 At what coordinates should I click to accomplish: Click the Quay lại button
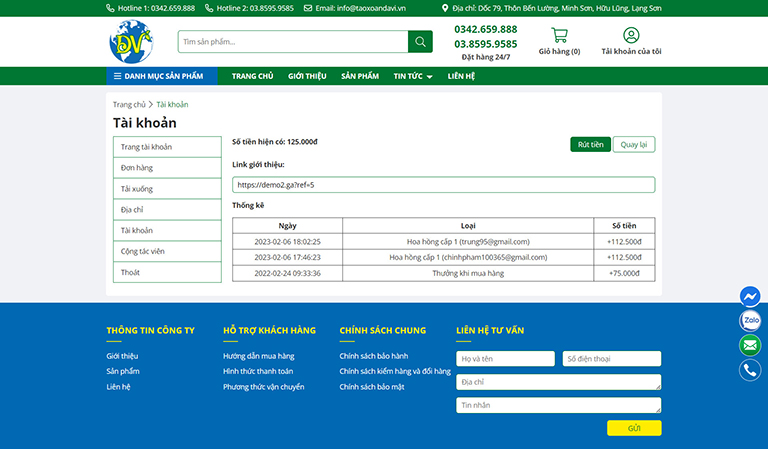click(634, 144)
